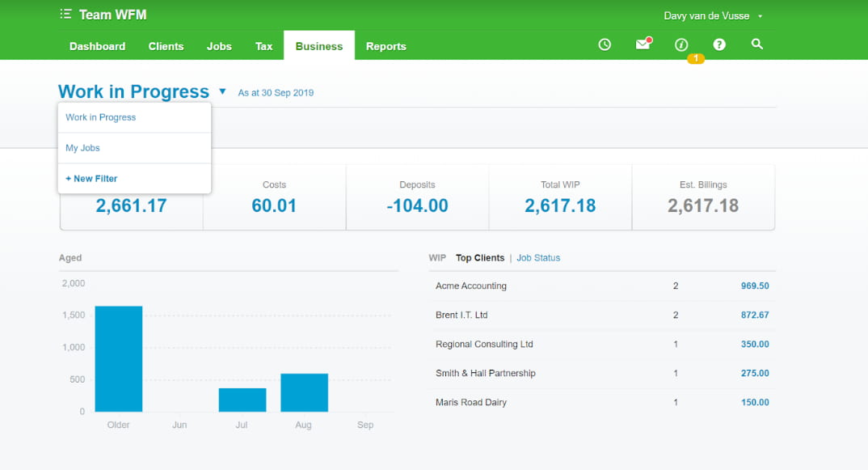Viewport: 868px width, 470px height.
Task: Click the Older bar in Aged chart
Action: (x=119, y=358)
